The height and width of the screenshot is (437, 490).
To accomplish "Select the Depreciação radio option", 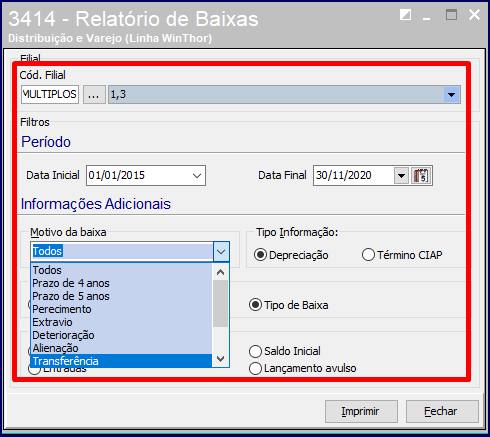I will click(291, 255).
